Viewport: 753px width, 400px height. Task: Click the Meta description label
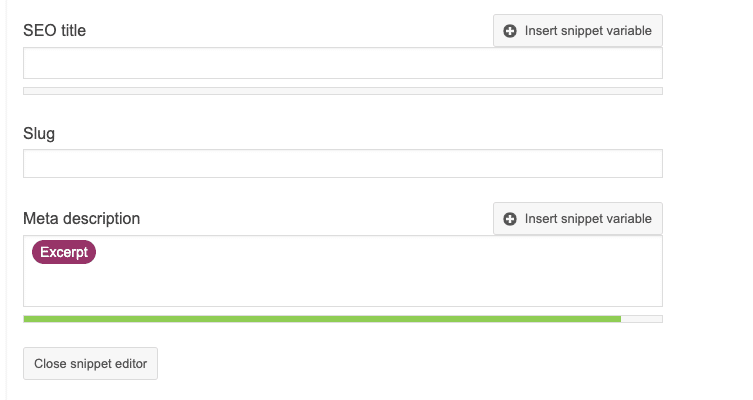tap(82, 218)
